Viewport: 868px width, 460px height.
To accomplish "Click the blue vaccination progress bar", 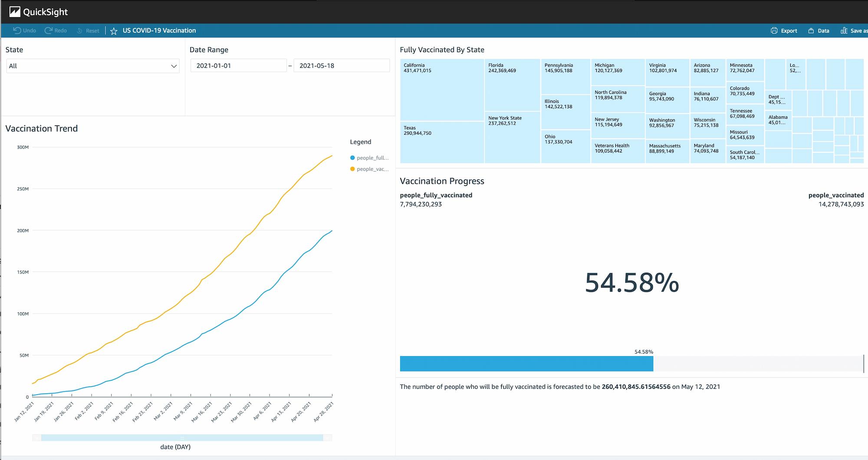I will (526, 364).
